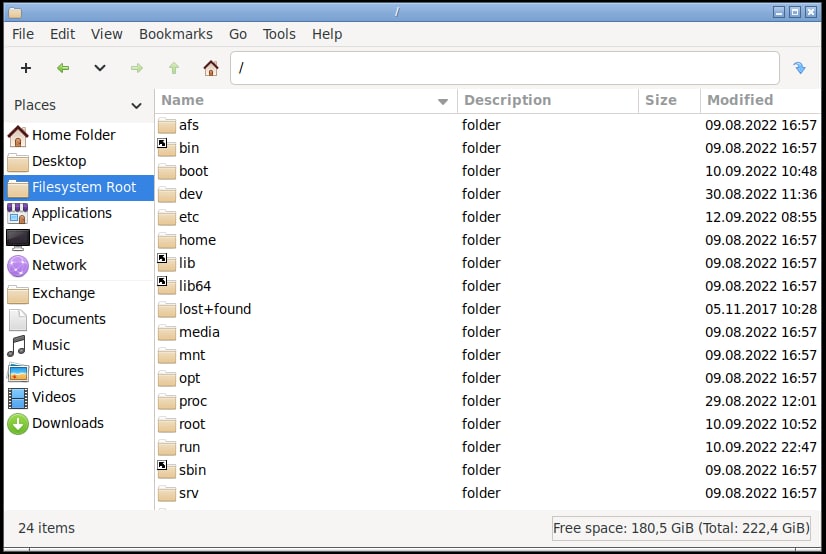Select the bin symlink folder icon
This screenshot has width=826, height=554.
(167, 148)
